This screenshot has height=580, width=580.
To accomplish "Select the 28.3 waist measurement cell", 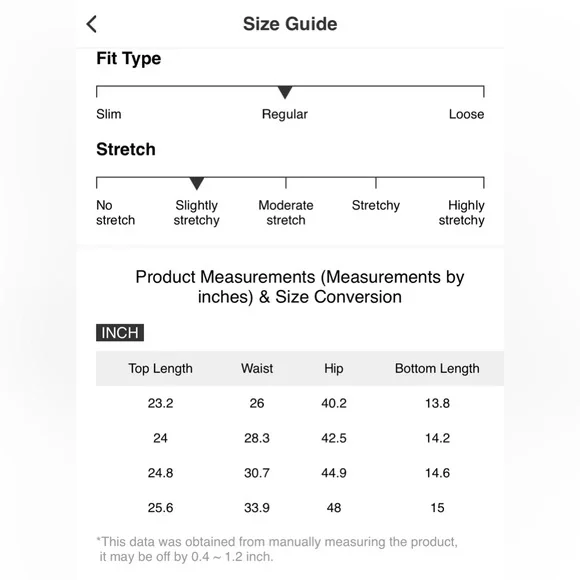I will [x=257, y=438].
